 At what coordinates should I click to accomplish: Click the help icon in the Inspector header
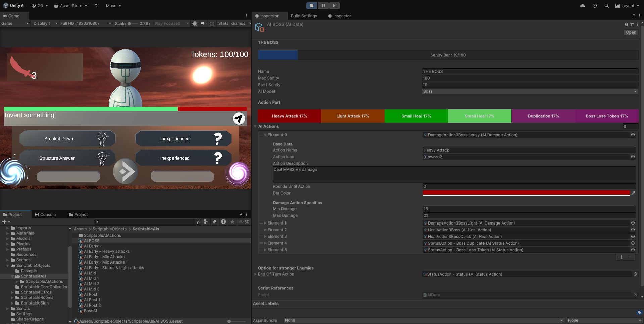[x=626, y=24]
